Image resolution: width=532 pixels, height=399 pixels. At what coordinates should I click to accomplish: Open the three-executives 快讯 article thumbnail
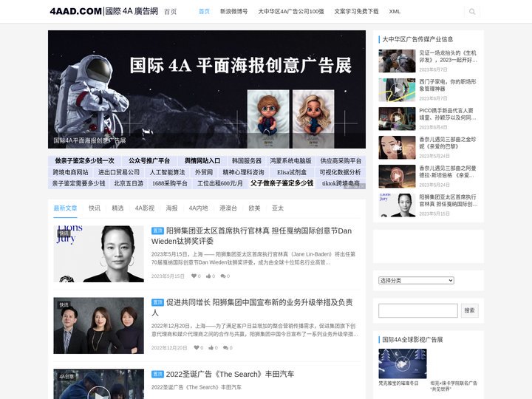coord(99,325)
